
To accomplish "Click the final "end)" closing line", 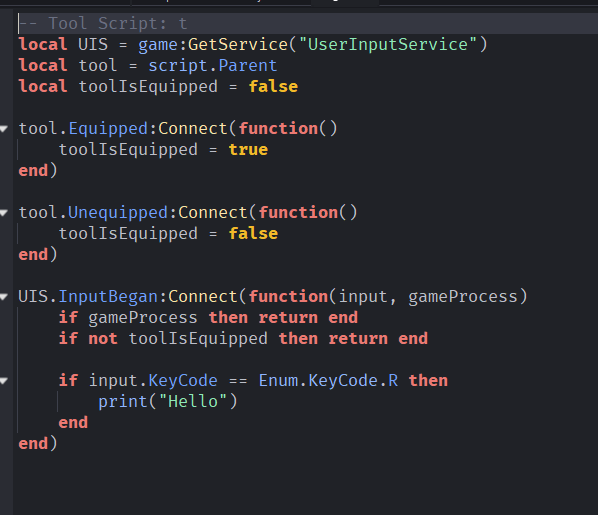I will coord(38,444).
